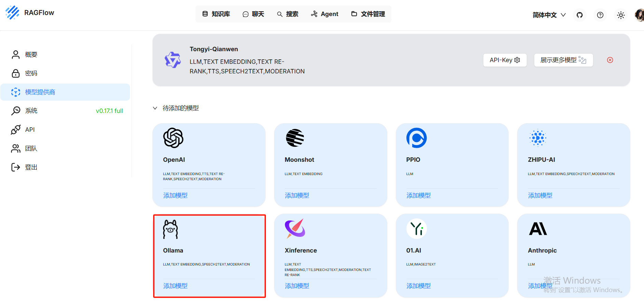Collapse the 待添加的模型 section

click(x=155, y=108)
